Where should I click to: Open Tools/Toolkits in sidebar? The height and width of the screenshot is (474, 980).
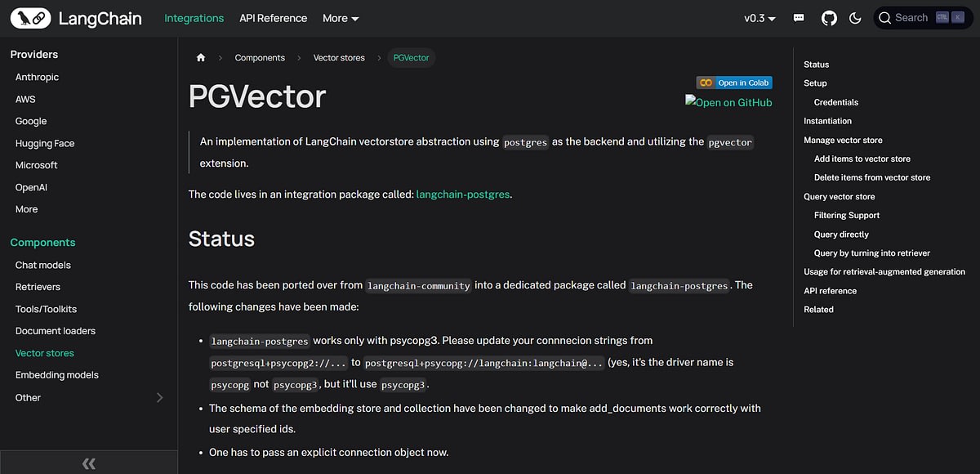[46, 309]
